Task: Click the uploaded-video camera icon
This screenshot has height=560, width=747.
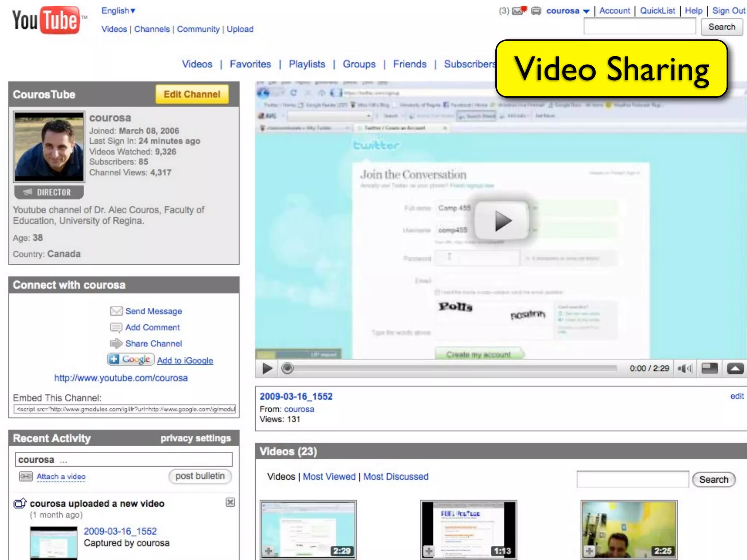Action: pos(20,503)
